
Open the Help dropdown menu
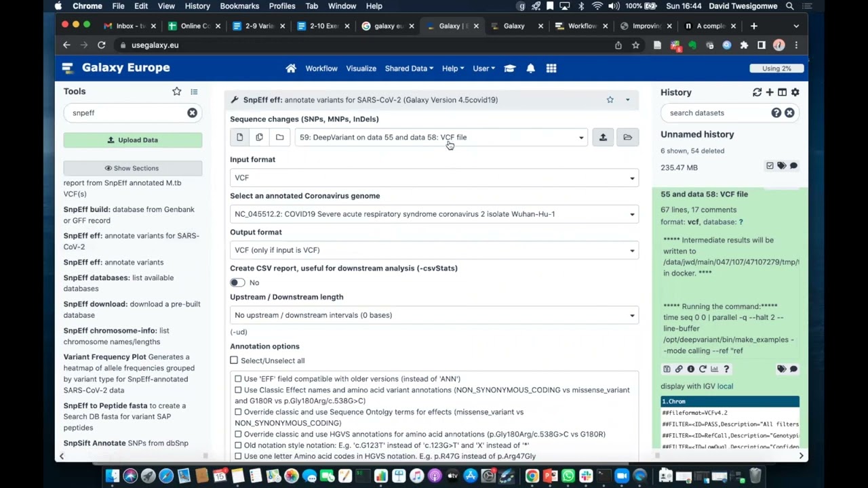(453, 68)
